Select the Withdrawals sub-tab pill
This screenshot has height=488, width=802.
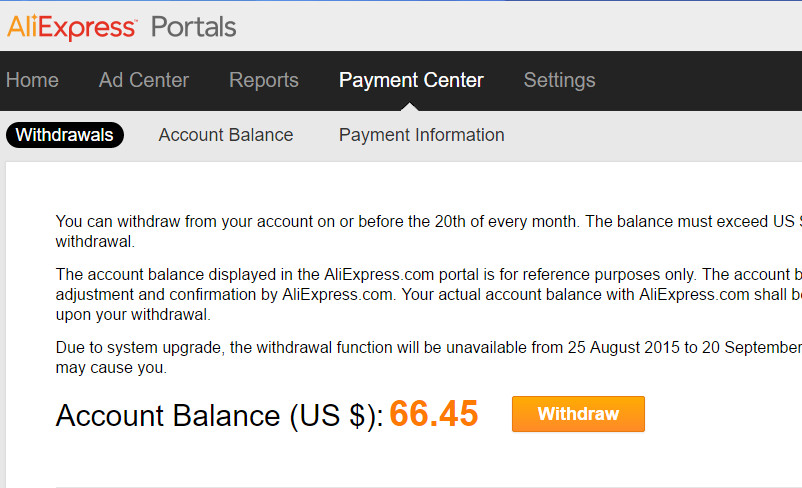pyautogui.click(x=64, y=135)
